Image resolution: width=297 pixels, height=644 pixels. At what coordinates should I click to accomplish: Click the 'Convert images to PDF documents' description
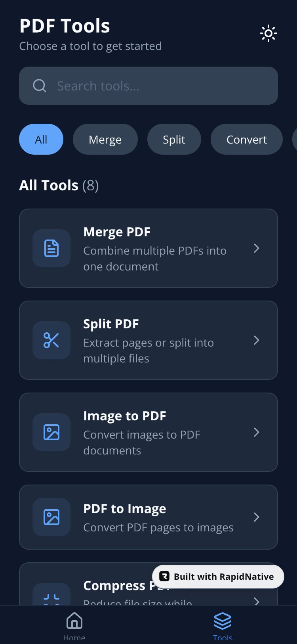pyautogui.click(x=142, y=443)
